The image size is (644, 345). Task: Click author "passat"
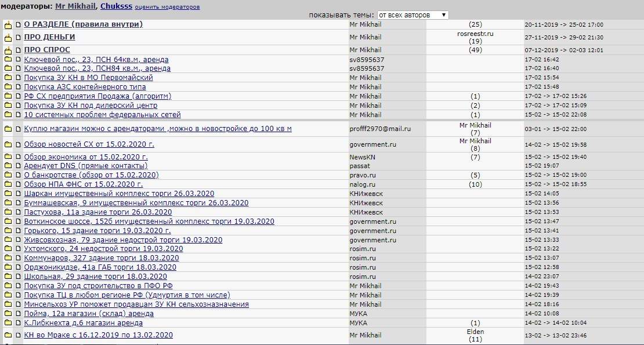(360, 166)
